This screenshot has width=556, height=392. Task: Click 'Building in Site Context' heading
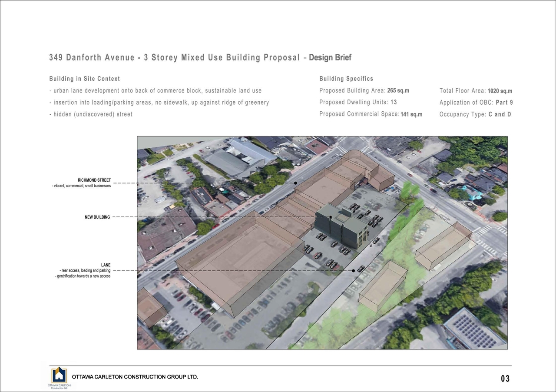click(x=85, y=79)
